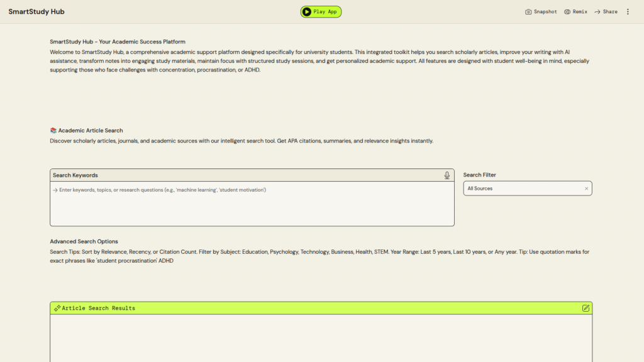This screenshot has width=644, height=362.
Task: Click the sparkle icon beside Article Search Results
Action: point(57,309)
